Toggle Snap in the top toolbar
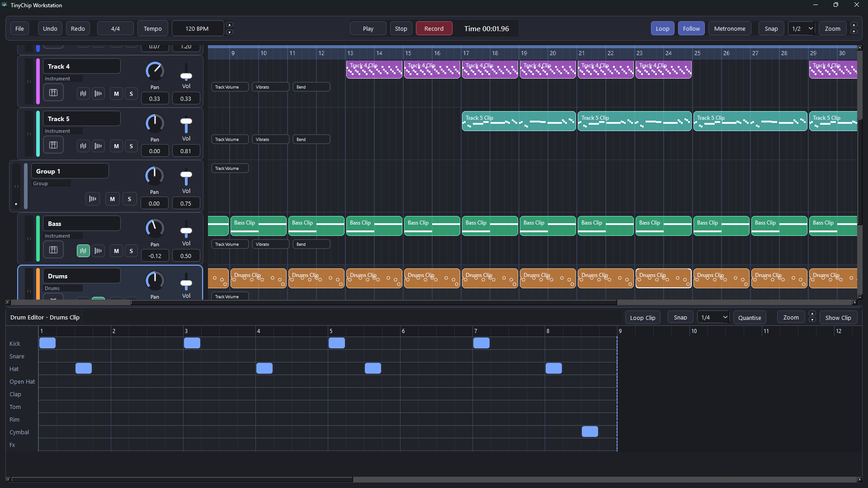868x488 pixels. [x=771, y=28]
